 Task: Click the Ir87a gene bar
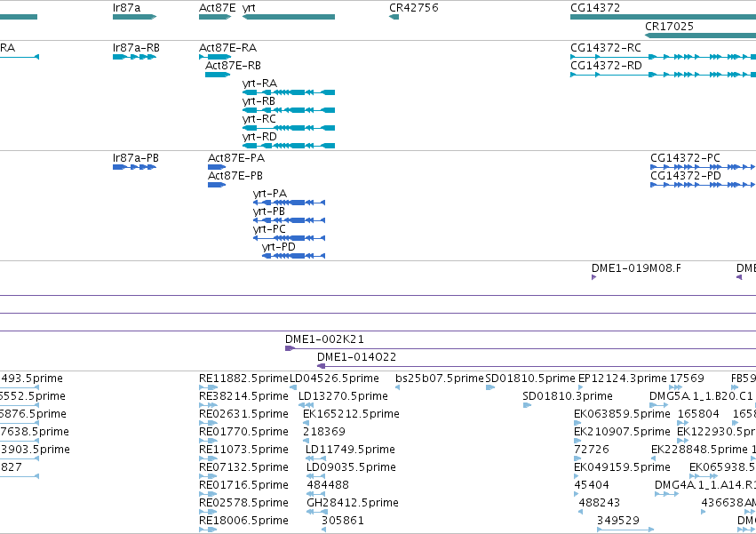tap(134, 17)
